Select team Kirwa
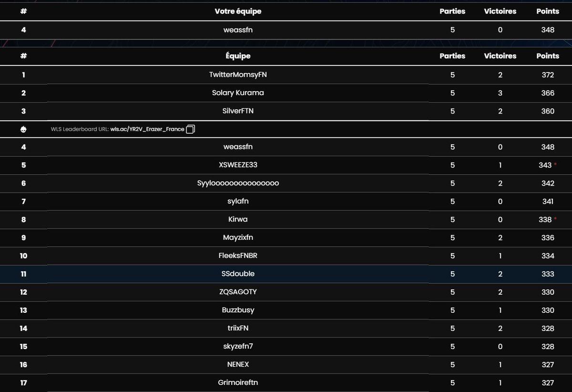The image size is (572, 392). click(x=238, y=219)
